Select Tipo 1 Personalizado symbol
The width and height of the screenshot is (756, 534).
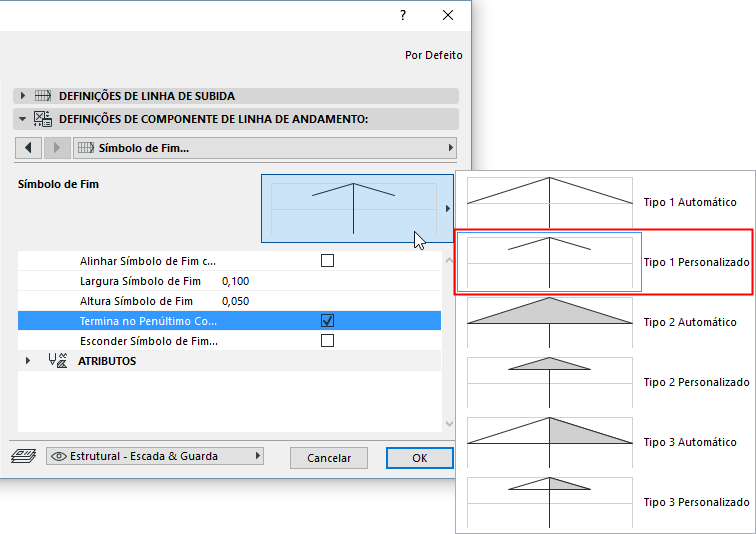pos(604,262)
